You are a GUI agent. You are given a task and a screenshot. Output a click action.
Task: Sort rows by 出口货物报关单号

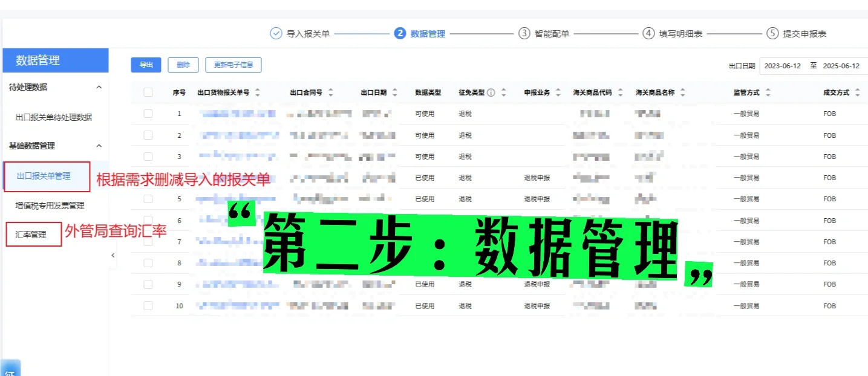259,92
